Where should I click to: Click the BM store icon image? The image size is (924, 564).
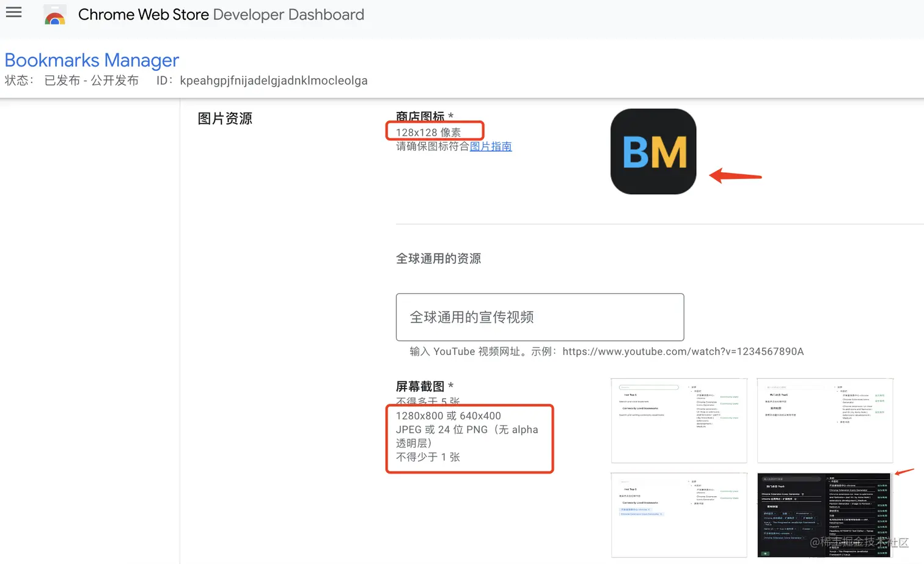[x=653, y=152]
